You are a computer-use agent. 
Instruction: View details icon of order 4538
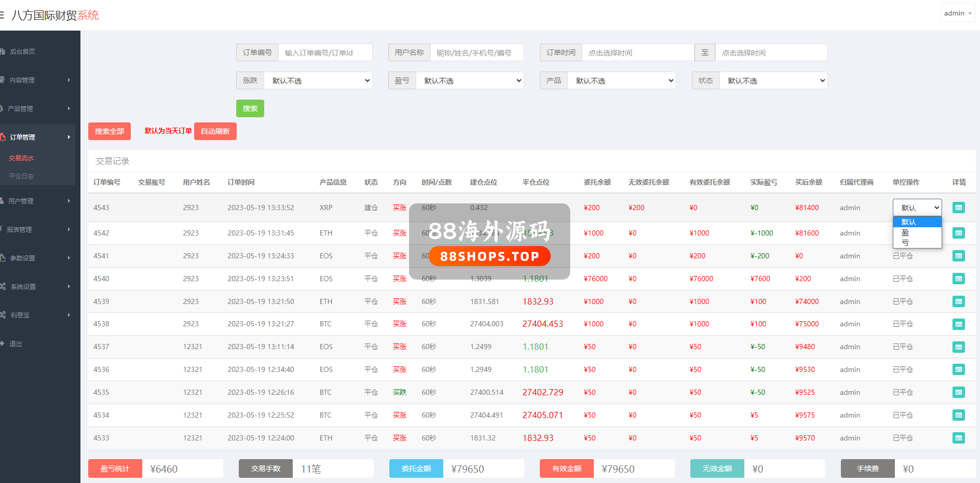click(958, 324)
